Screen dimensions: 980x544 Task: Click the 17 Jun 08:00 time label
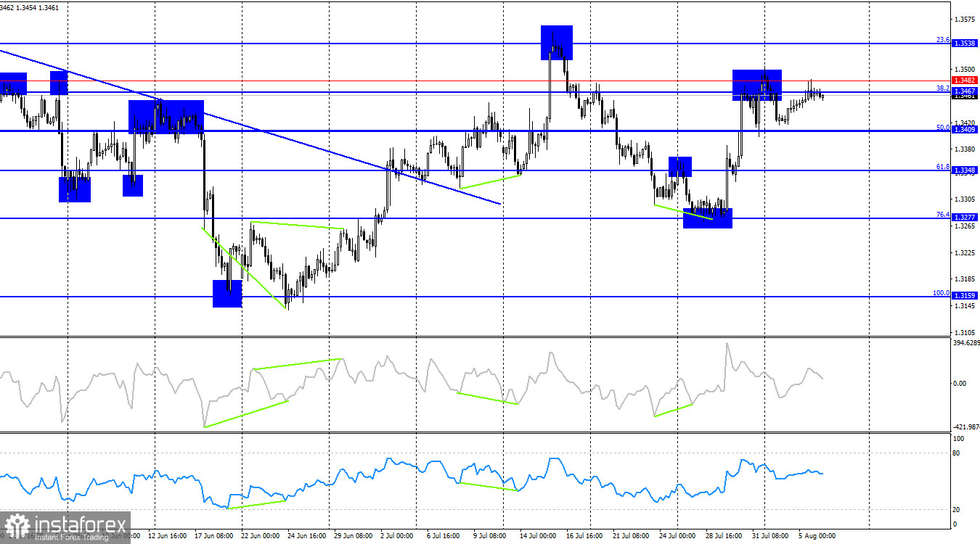(x=214, y=536)
